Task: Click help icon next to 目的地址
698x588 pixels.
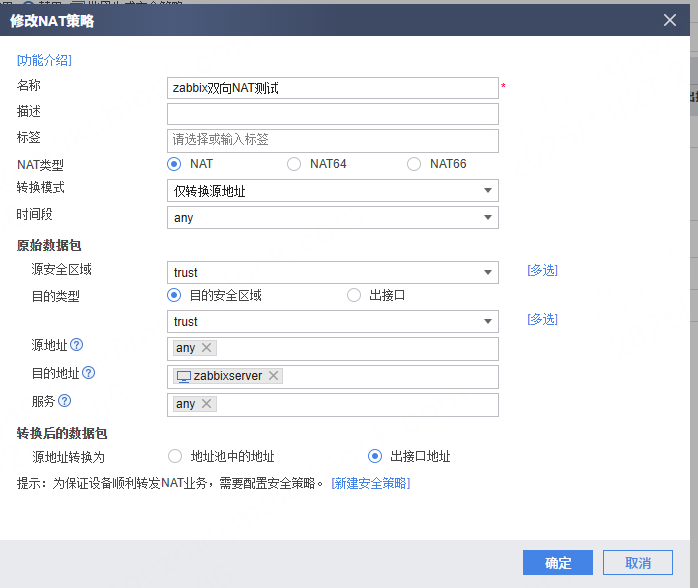Action: coord(89,373)
